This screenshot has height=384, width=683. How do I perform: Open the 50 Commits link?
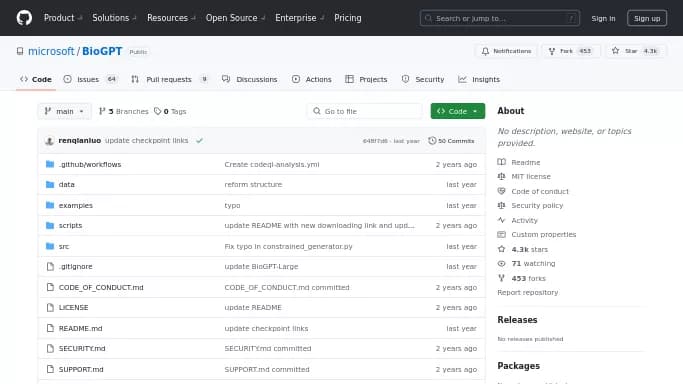[x=452, y=141]
